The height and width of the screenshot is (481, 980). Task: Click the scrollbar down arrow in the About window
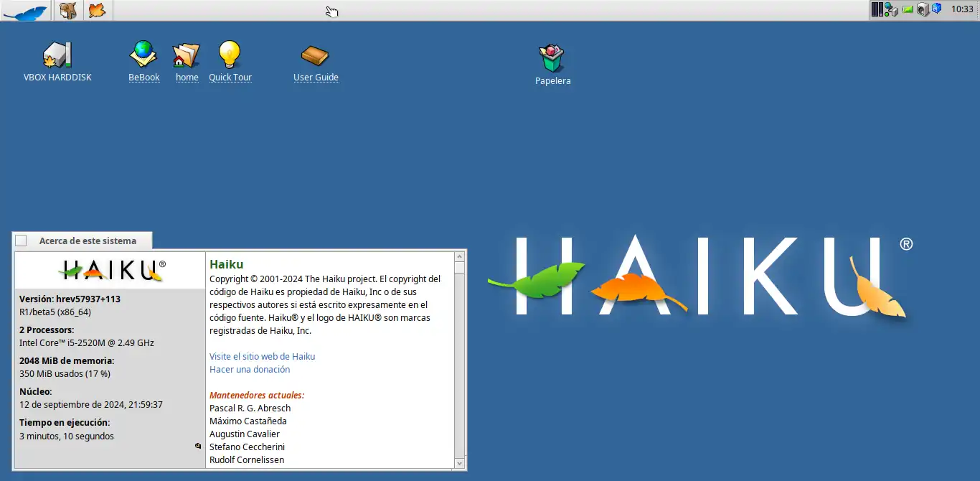pos(459,463)
